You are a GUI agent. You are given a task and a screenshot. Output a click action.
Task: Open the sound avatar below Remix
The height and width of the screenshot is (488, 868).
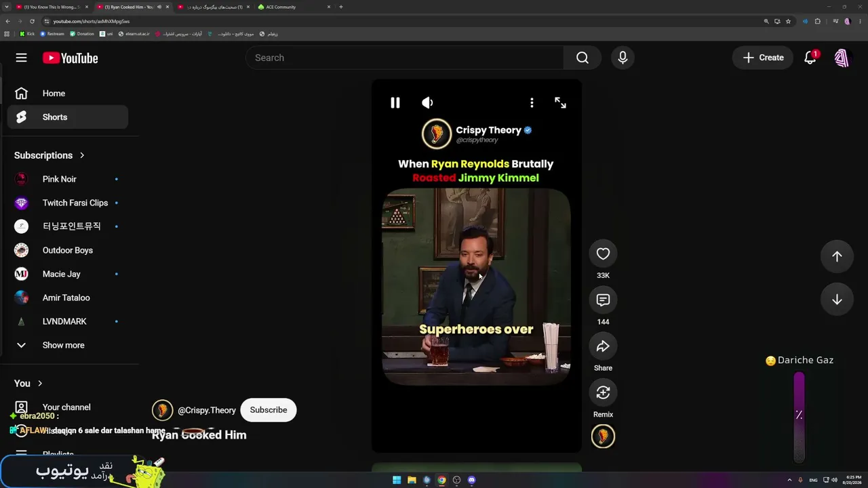[x=603, y=436]
